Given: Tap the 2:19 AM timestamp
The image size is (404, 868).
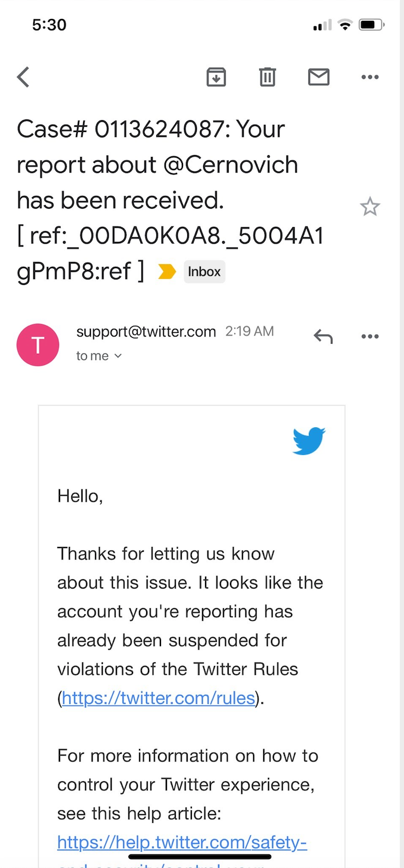Looking at the screenshot, I should [250, 332].
